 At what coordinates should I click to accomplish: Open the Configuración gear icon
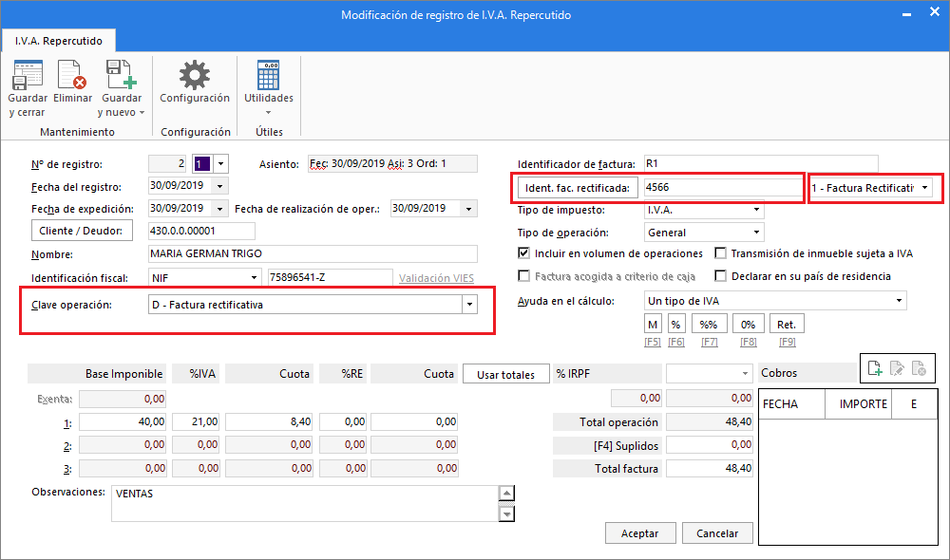195,76
